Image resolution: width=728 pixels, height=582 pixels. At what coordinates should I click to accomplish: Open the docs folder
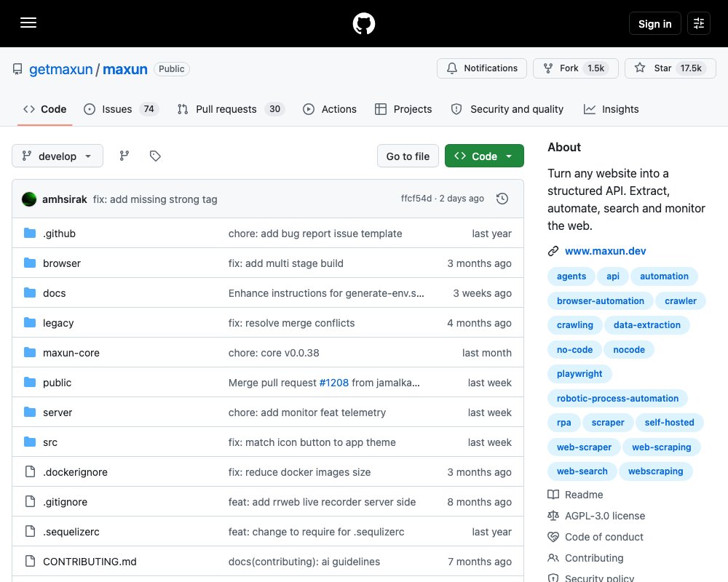tap(55, 293)
